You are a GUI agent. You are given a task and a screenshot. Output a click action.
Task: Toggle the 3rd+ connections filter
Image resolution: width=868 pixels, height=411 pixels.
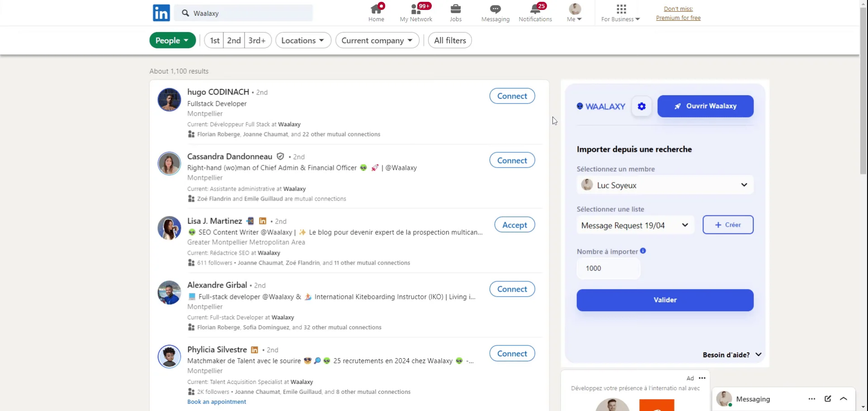[257, 40]
